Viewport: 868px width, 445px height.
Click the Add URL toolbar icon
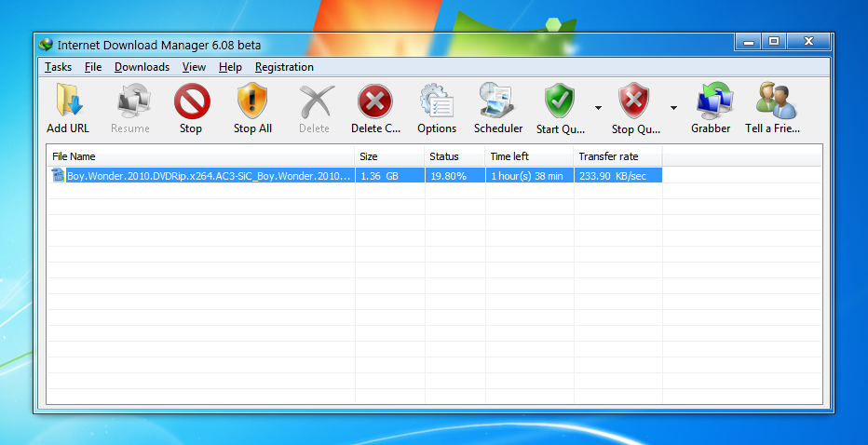click(x=69, y=101)
